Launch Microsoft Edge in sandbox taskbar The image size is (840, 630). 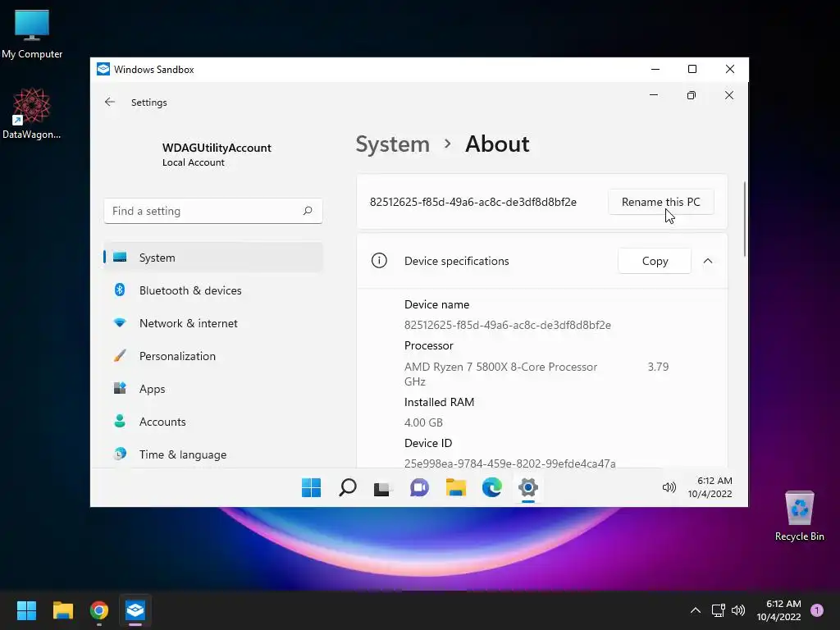pyautogui.click(x=492, y=487)
